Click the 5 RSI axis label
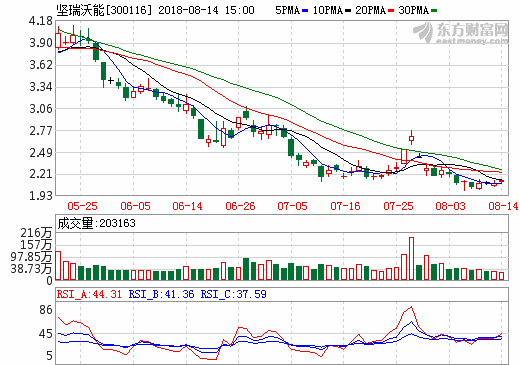 [49, 356]
